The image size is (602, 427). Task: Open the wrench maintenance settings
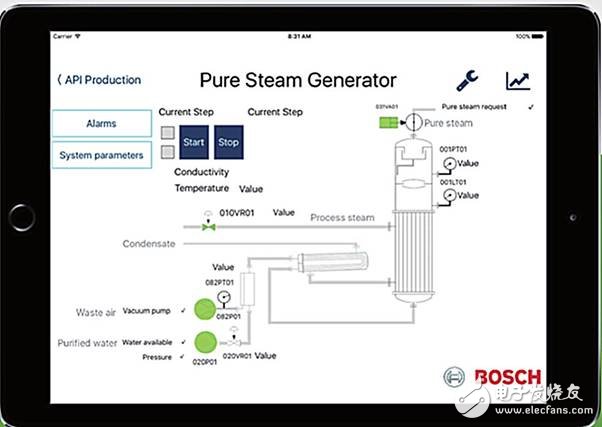[467, 81]
